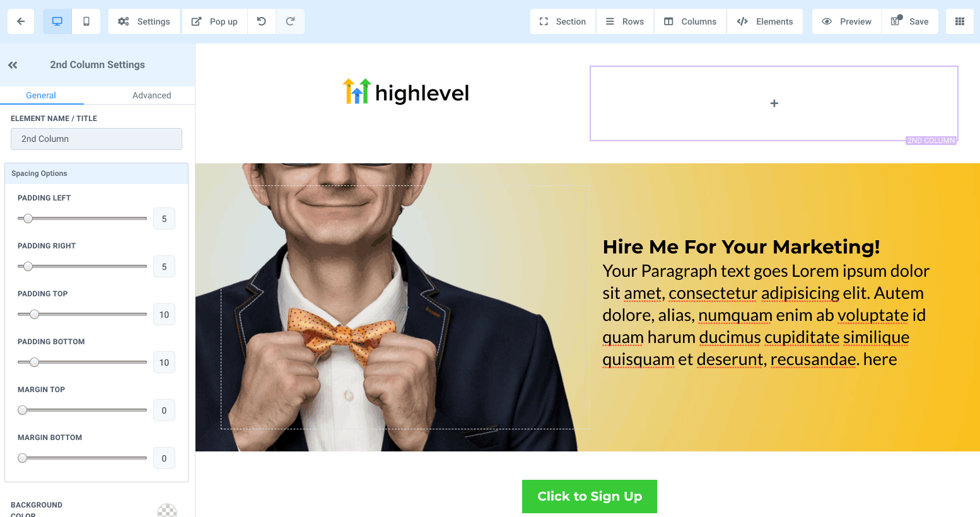Switch to the Advanced tab
This screenshot has height=517, width=980.
(152, 95)
